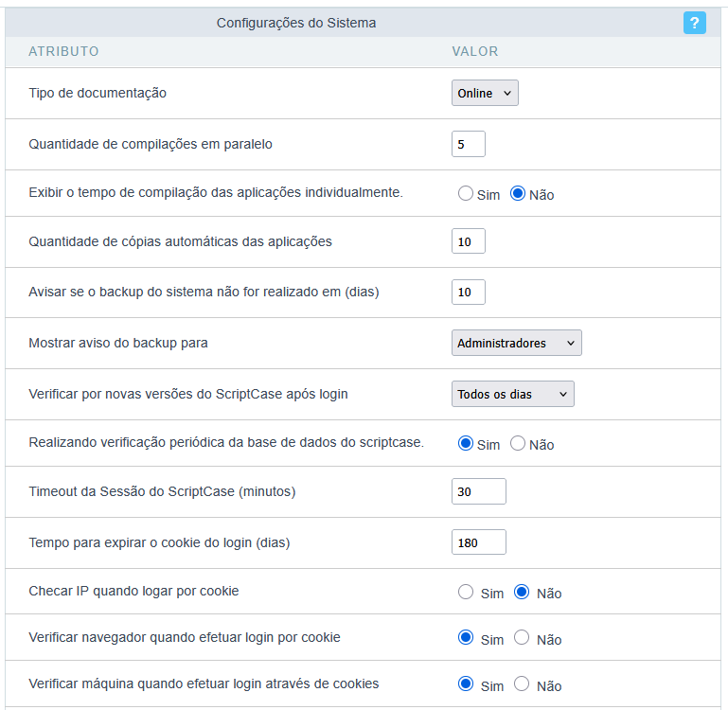Viewport: 728px width, 710px height.
Task: Open the Tipo de documentação dropdown
Action: [x=485, y=93]
